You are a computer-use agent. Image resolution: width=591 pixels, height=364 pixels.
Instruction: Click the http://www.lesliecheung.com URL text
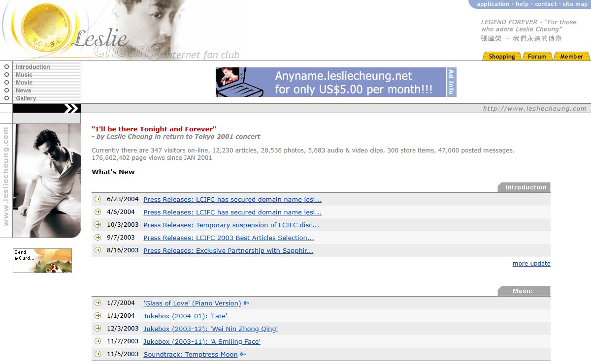click(535, 109)
